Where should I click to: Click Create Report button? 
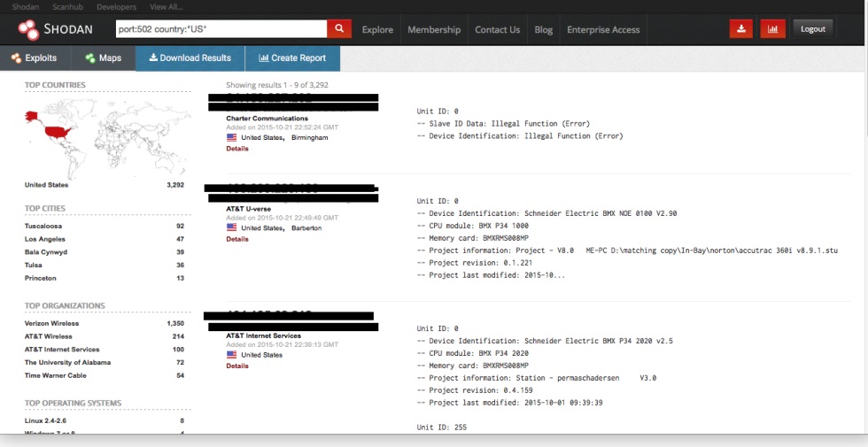point(292,58)
